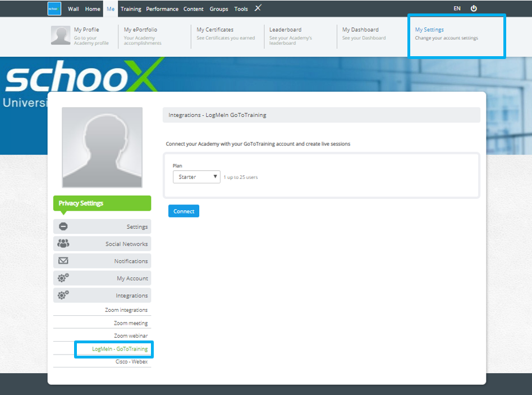The width and height of the screenshot is (532, 395).
Task: Select My Account in the sidebar
Action: pyautogui.click(x=102, y=278)
